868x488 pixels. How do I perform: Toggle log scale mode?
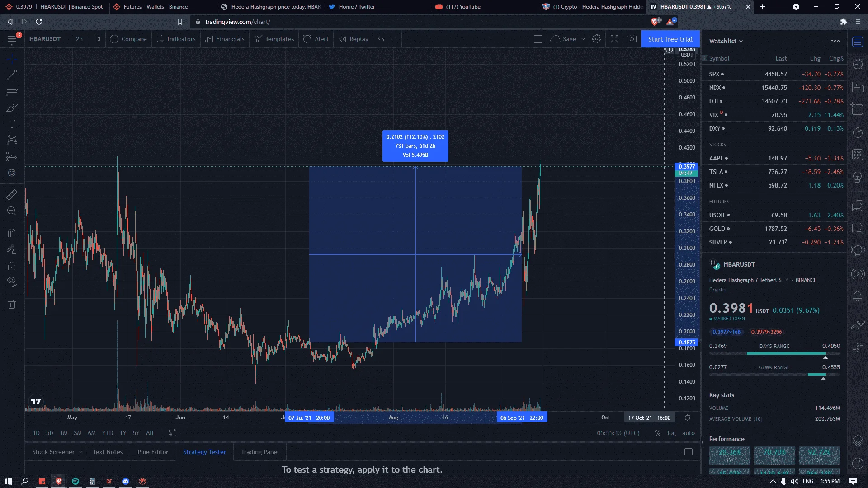(672, 433)
